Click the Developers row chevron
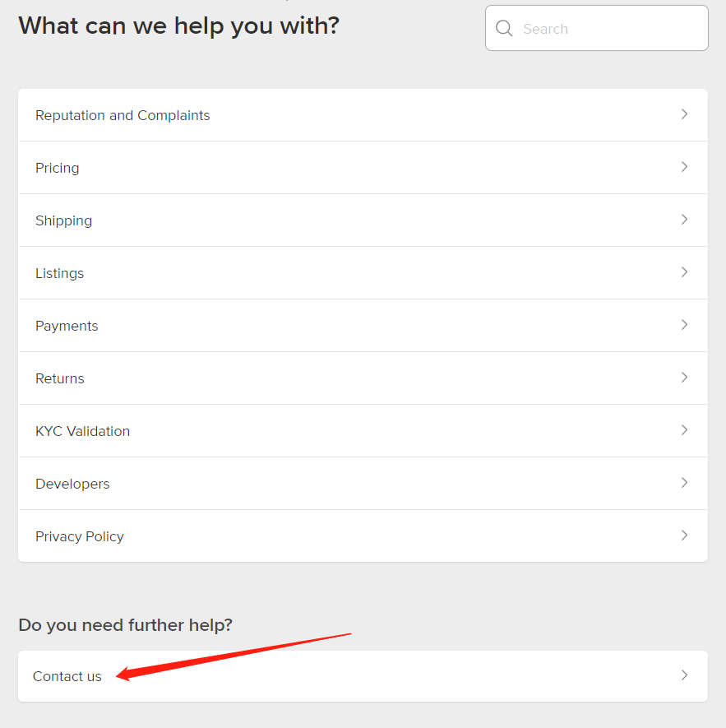This screenshot has height=728, width=726. point(684,483)
